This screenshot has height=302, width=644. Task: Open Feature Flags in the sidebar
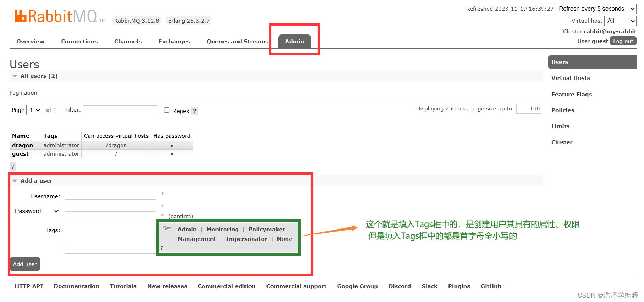[x=572, y=95]
